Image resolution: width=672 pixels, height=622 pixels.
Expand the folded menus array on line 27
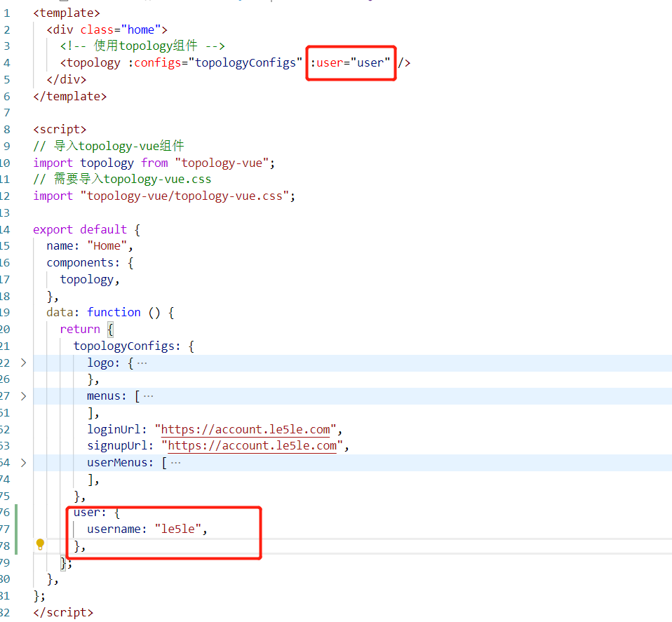24,396
